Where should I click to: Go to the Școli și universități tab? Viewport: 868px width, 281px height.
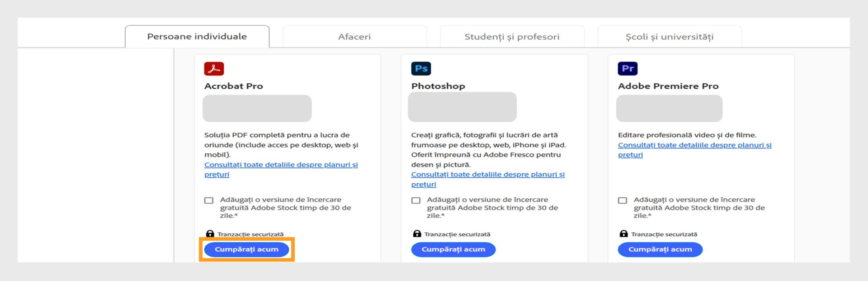pos(670,37)
